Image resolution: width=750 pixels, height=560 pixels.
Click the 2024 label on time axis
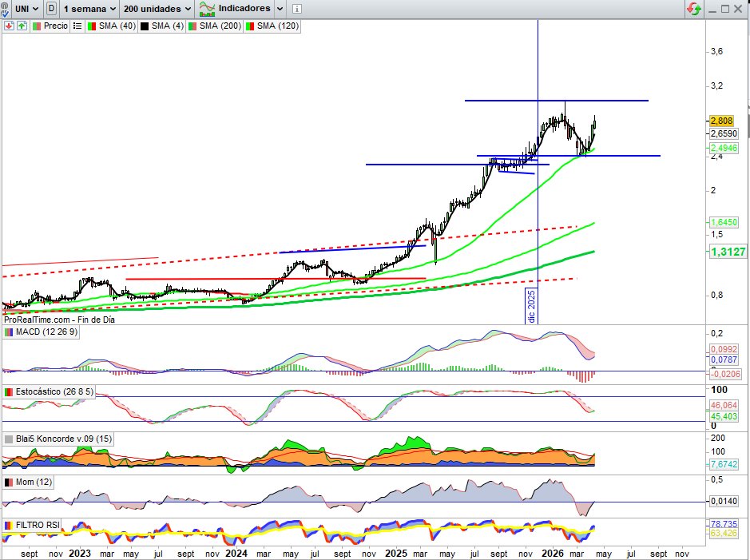(x=236, y=554)
